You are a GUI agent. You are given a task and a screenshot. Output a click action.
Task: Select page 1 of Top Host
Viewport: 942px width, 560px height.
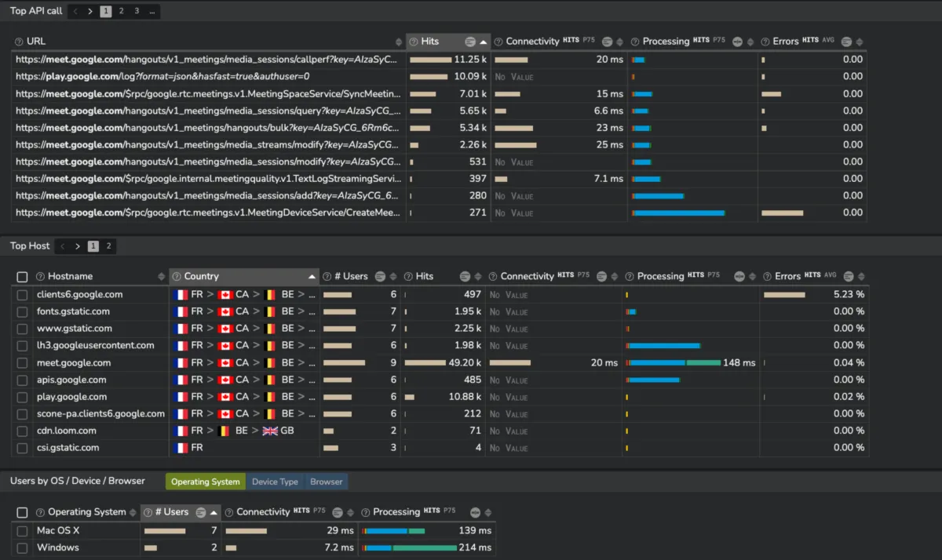click(x=93, y=246)
